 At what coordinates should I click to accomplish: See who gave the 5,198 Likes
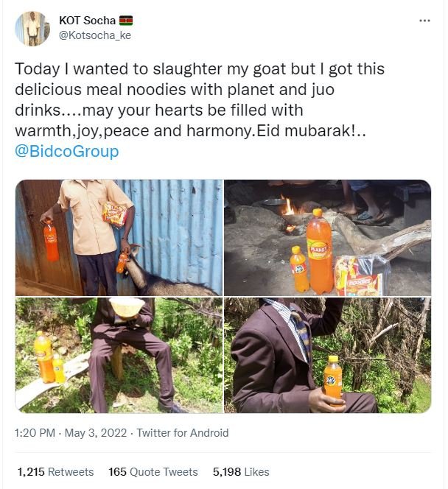tap(241, 471)
